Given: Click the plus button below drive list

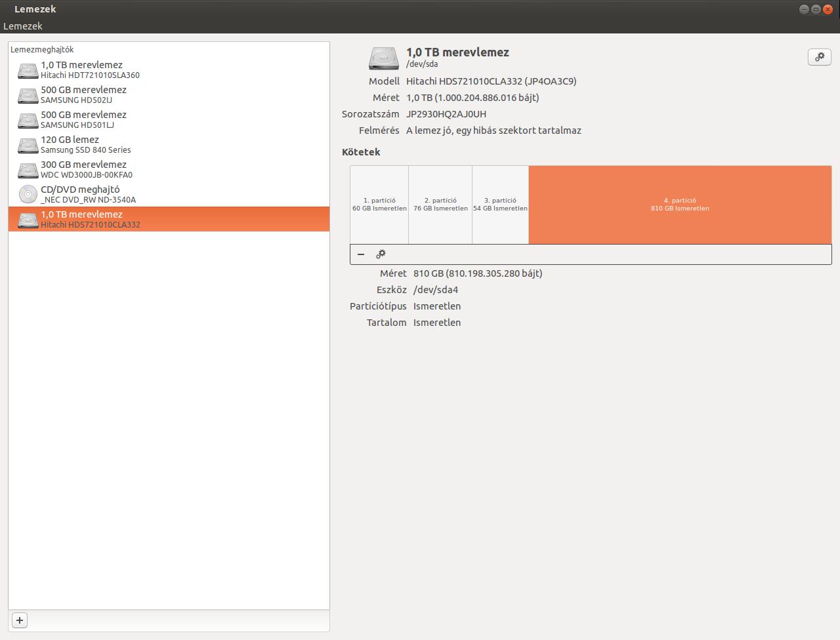Looking at the screenshot, I should tap(20, 620).
